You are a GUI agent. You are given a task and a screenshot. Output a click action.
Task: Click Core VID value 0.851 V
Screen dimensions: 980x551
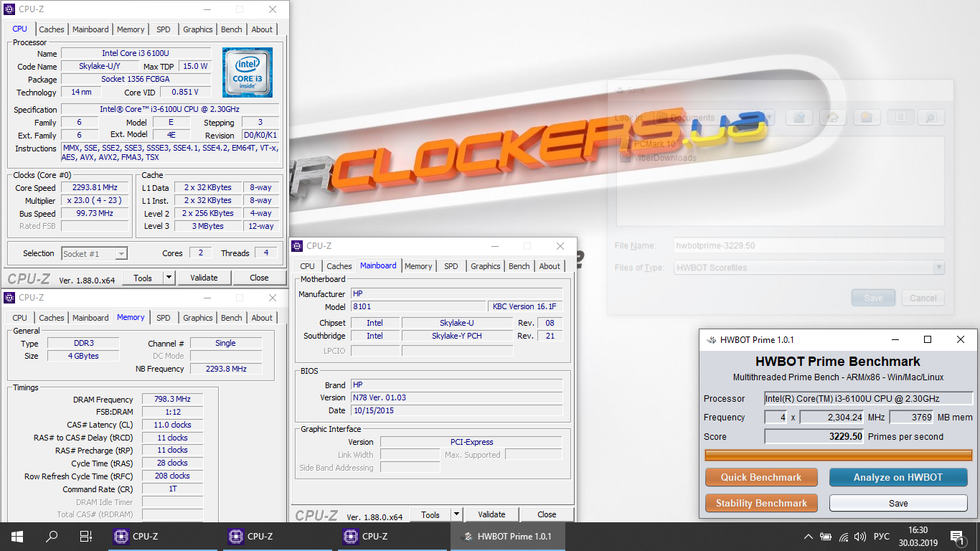tap(186, 92)
